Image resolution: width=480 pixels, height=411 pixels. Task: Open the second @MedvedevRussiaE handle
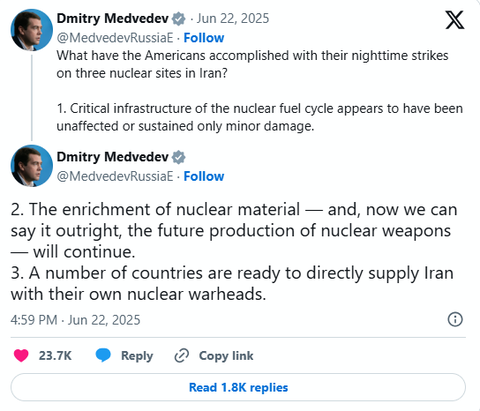point(115,176)
